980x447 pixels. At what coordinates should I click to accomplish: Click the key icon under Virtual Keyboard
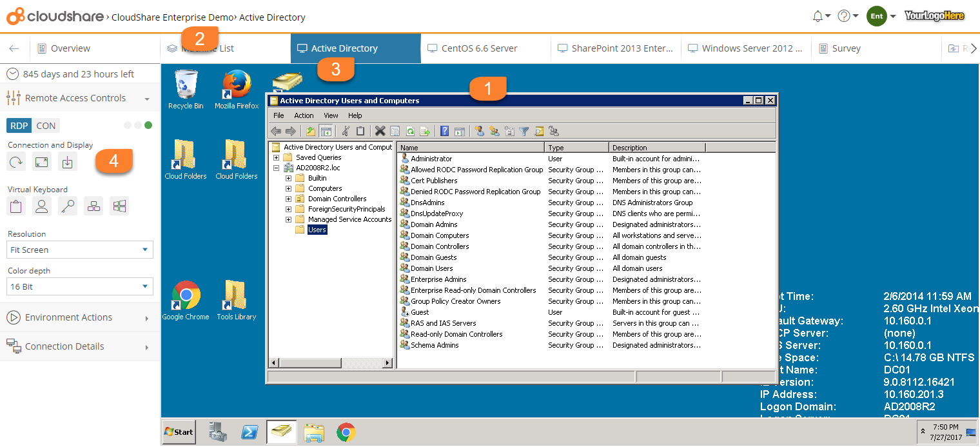pyautogui.click(x=68, y=206)
